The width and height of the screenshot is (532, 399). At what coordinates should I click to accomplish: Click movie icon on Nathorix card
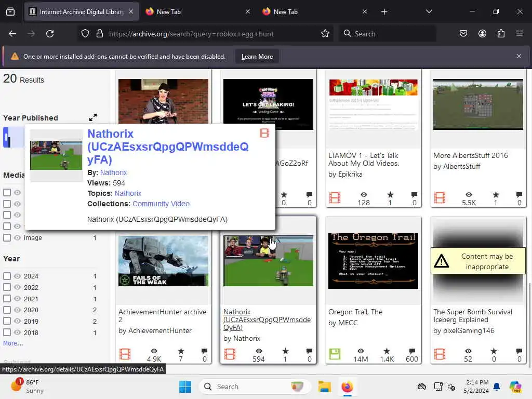click(230, 354)
